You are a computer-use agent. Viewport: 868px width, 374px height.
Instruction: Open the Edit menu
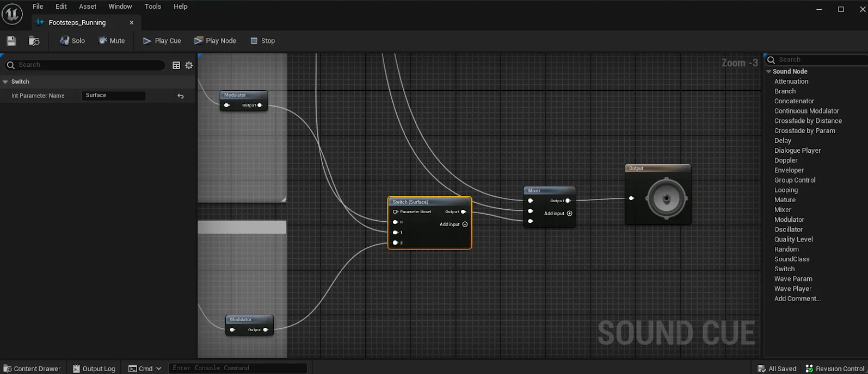pos(61,7)
